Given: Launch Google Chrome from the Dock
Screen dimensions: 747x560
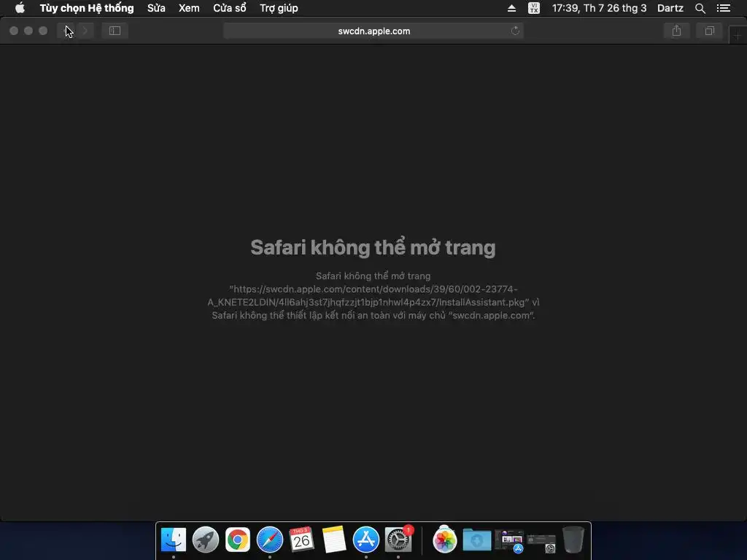Looking at the screenshot, I should point(237,540).
